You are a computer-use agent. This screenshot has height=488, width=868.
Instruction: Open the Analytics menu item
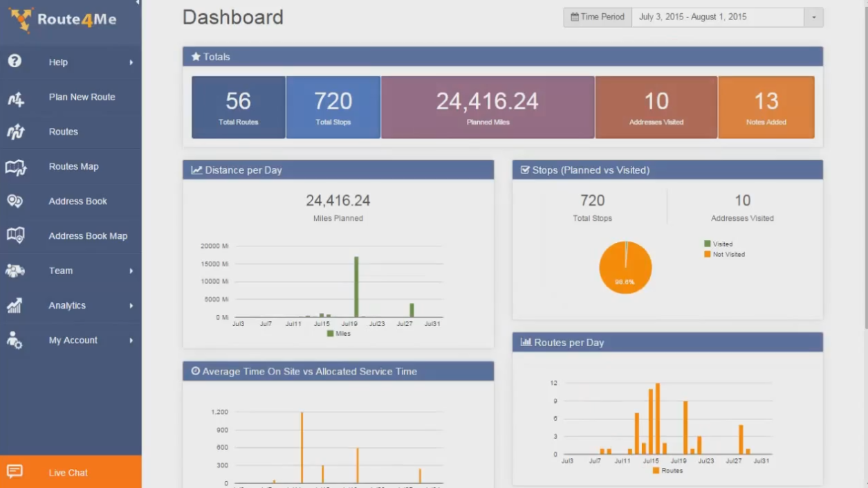[x=67, y=305]
